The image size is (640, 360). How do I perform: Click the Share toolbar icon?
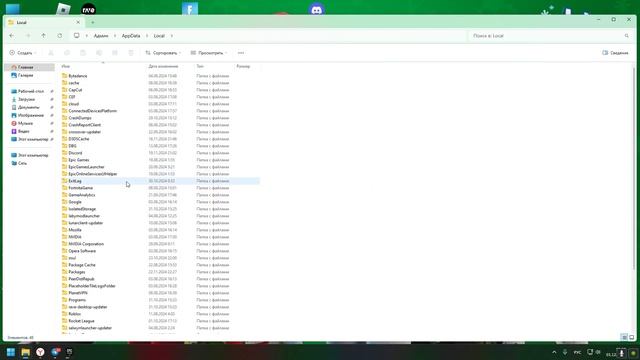click(115, 53)
